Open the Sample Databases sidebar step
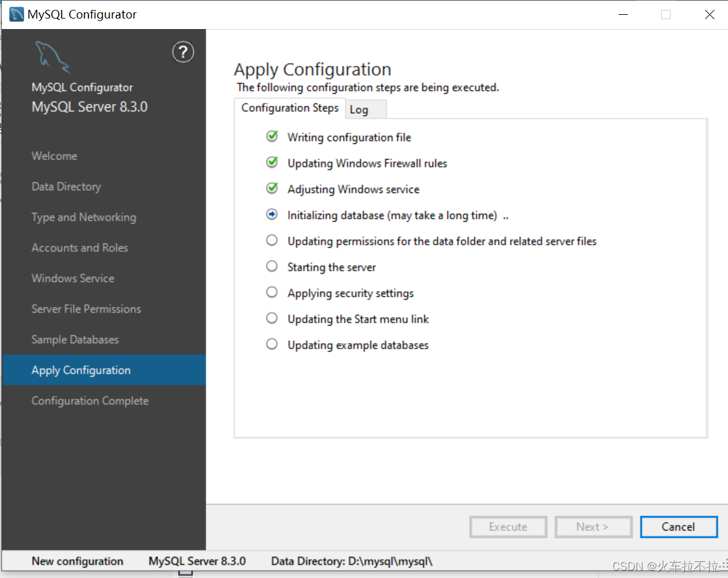 click(x=75, y=339)
